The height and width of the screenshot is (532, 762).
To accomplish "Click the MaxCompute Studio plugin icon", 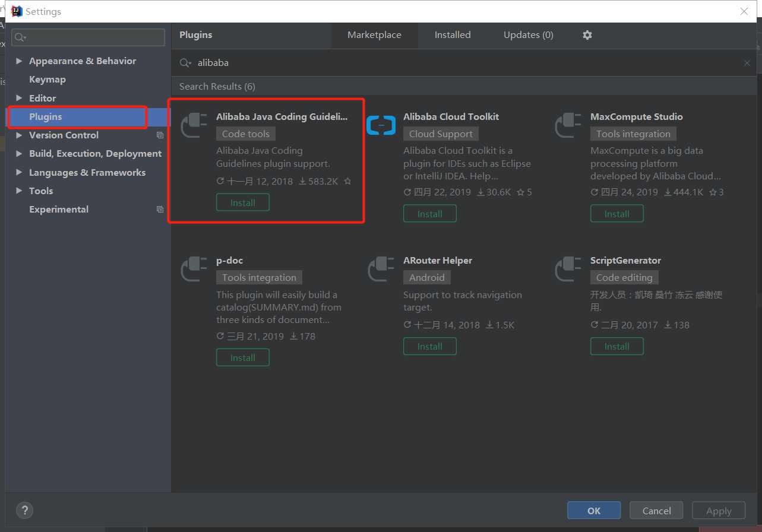I will [x=568, y=125].
